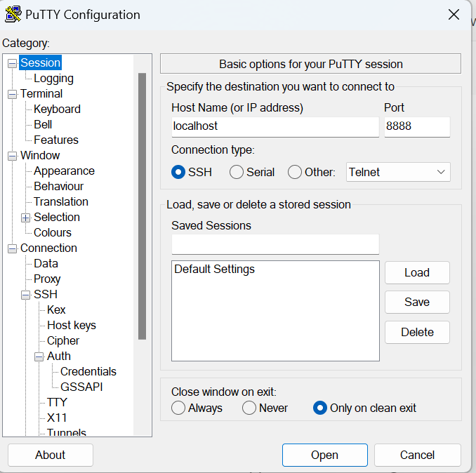
Task: Click the Host Name input field
Action: (x=275, y=126)
